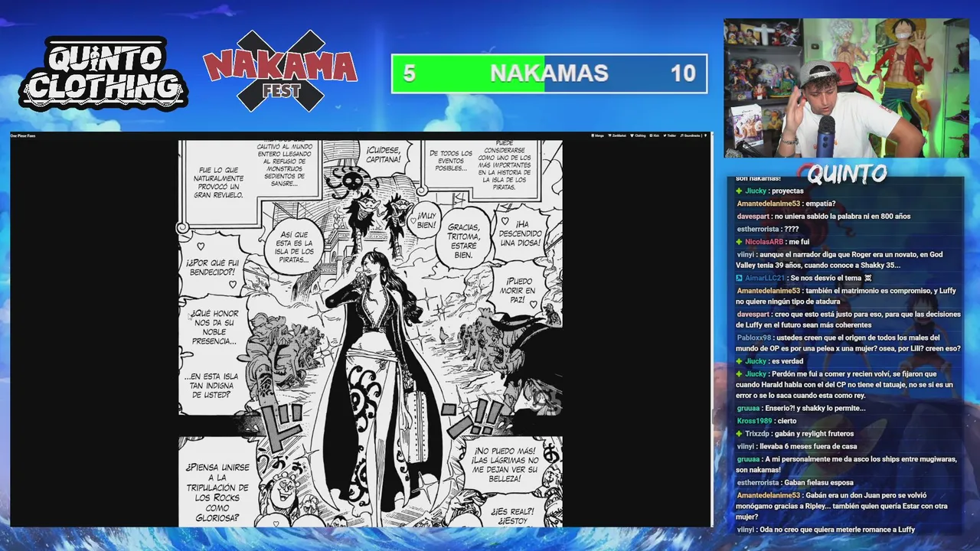The width and height of the screenshot is (980, 551).
Task: Click manga bubble 'Así que esta es la isla'
Action: click(295, 246)
